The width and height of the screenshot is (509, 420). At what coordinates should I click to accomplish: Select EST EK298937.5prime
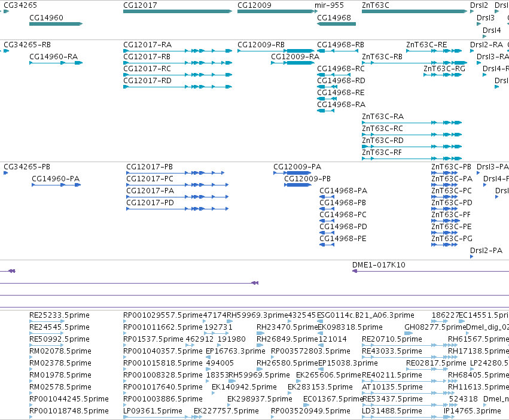[x=229, y=404]
